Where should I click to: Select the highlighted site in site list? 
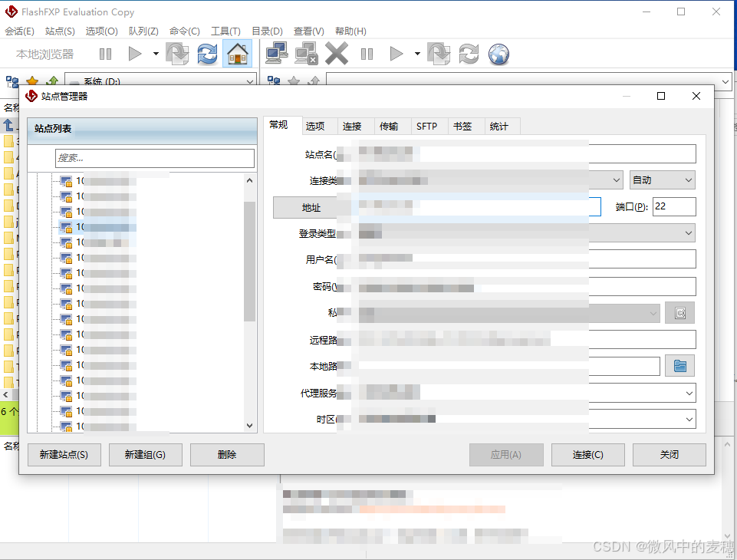click(x=97, y=227)
